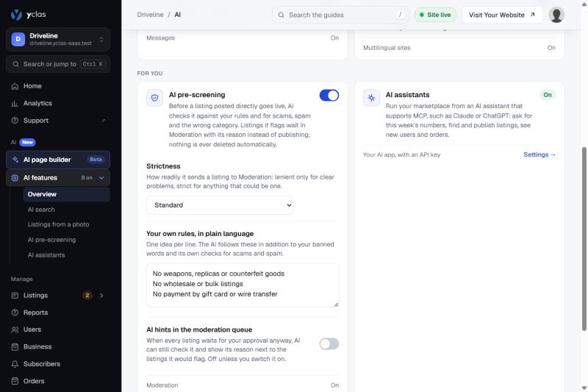Expand the Listings chevron
The height and width of the screenshot is (392, 588).
click(101, 296)
